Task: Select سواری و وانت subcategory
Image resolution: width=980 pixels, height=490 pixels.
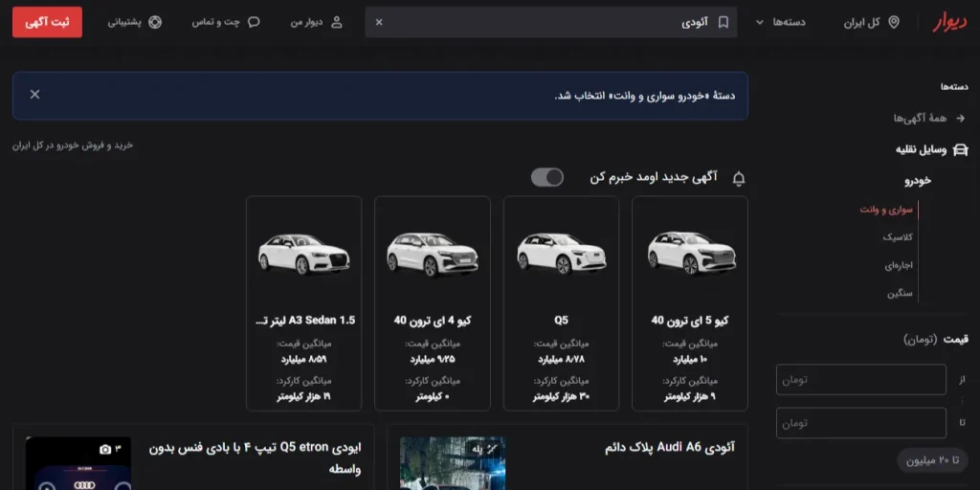Action: pyautogui.click(x=886, y=210)
